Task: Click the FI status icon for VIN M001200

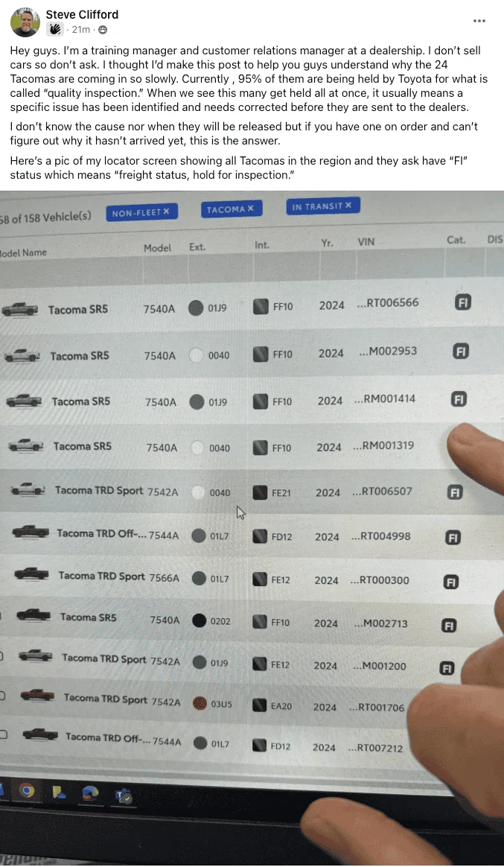Action: coord(447,668)
